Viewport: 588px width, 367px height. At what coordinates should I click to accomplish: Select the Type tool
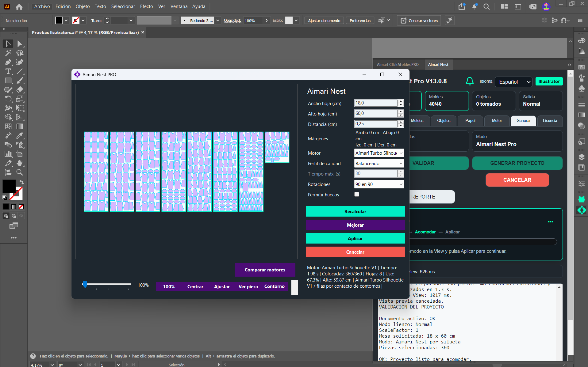tap(8, 71)
